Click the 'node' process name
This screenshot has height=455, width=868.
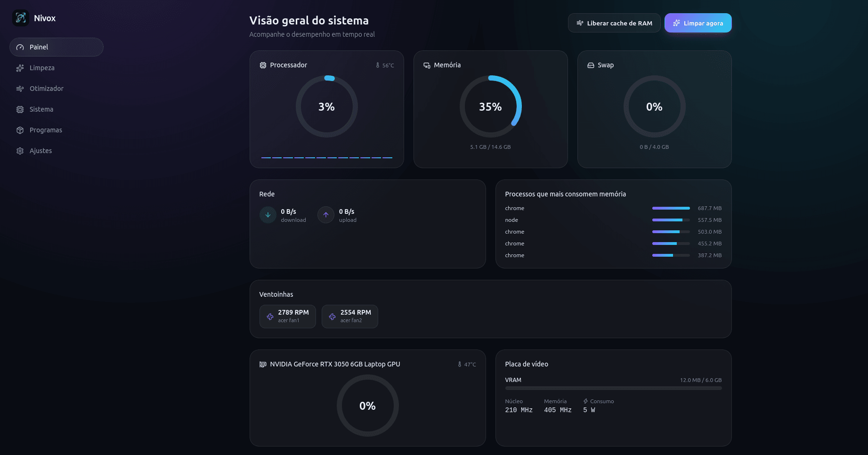pos(511,220)
